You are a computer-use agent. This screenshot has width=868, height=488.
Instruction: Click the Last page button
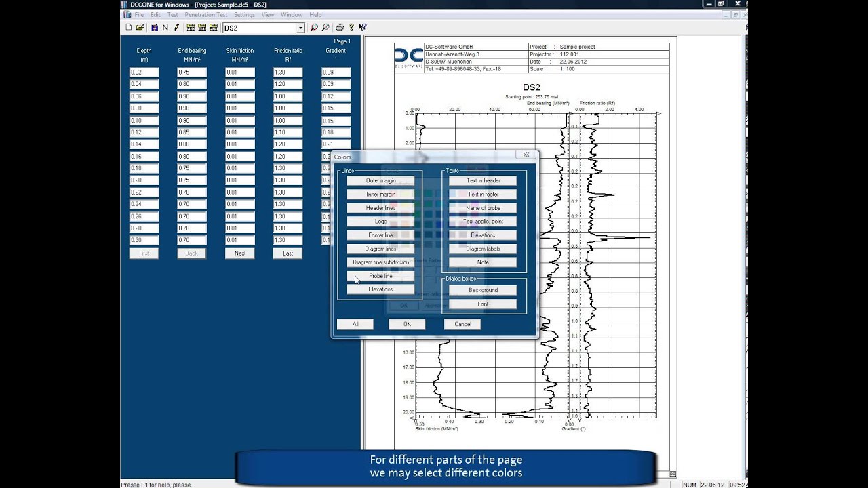(x=288, y=253)
